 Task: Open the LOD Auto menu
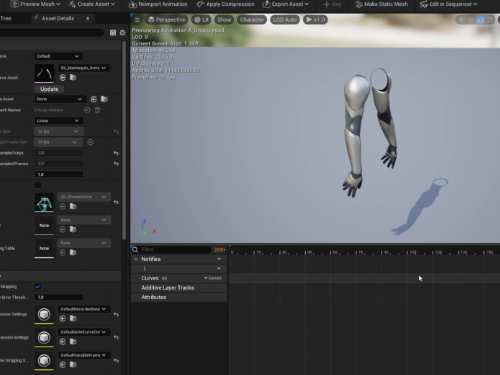point(284,20)
